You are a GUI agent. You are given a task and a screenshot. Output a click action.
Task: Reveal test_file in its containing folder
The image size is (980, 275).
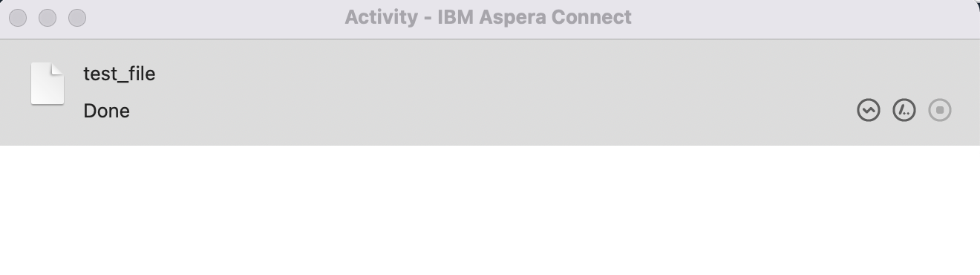(904, 111)
